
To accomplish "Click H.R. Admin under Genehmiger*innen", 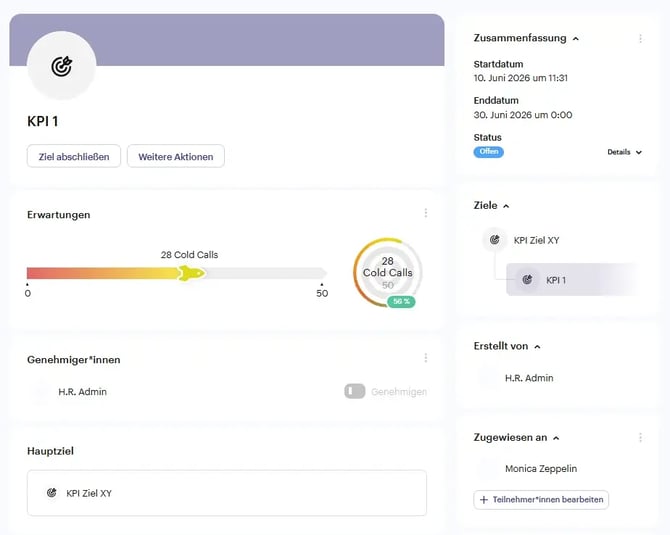I will (x=82, y=391).
